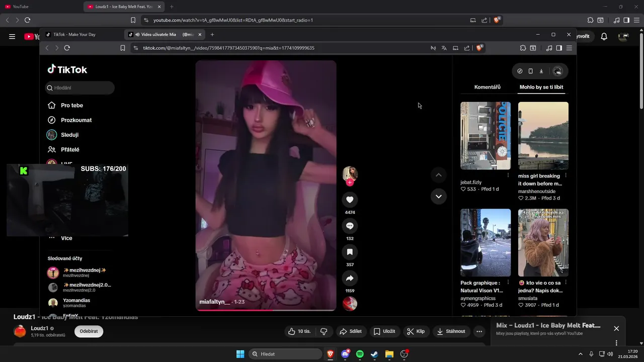
Task: Translate the TikTok page via translate icon
Action: 444,48
